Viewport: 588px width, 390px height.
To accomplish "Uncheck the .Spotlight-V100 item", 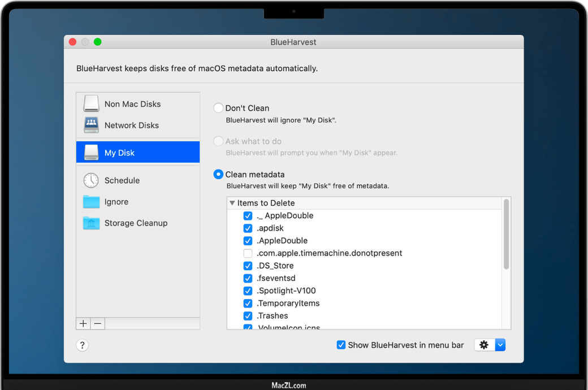I will [248, 291].
